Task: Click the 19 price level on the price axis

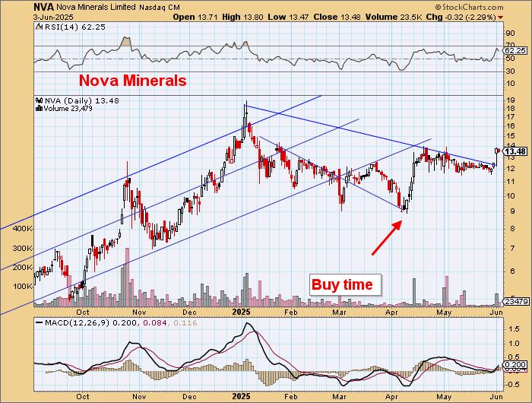Action: click(x=510, y=100)
